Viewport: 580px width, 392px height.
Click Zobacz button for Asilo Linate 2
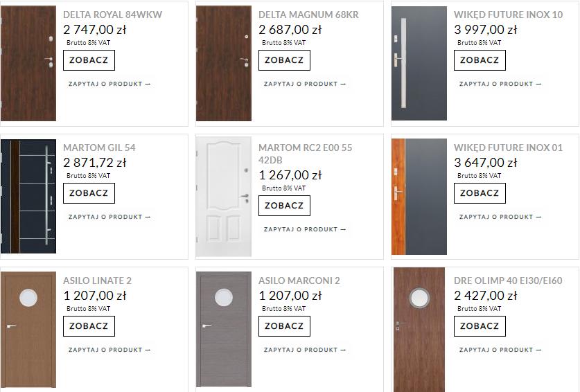89,326
